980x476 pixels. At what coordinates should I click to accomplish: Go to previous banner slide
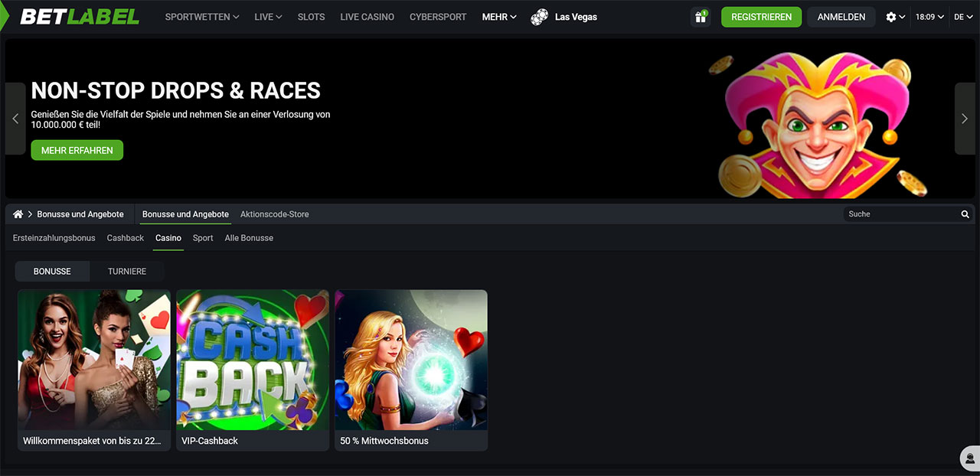click(x=15, y=119)
